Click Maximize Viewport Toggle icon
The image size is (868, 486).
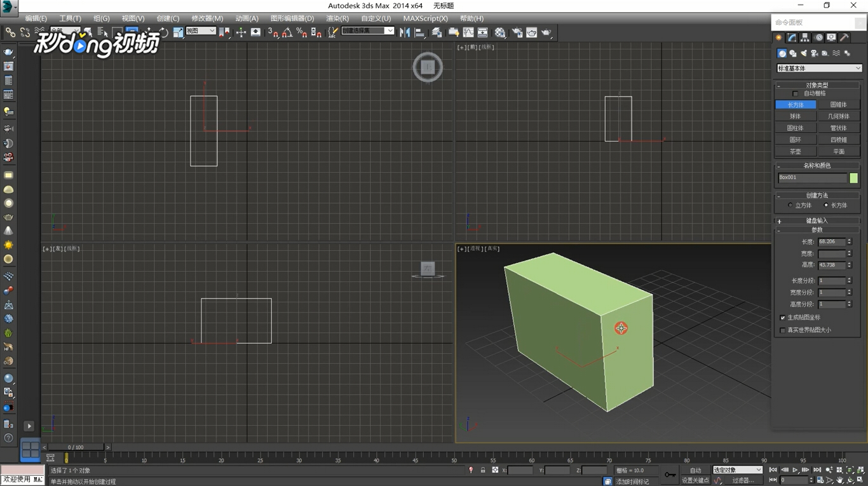[x=861, y=480]
